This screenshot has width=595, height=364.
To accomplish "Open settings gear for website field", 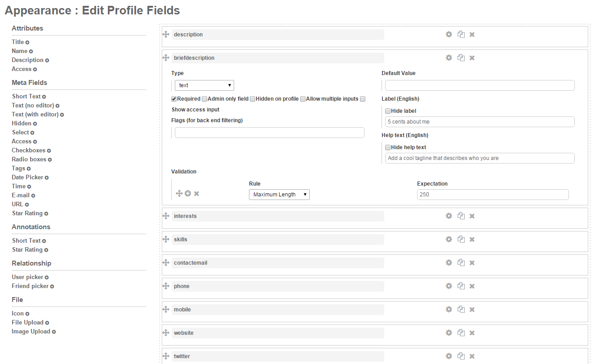I will (448, 333).
